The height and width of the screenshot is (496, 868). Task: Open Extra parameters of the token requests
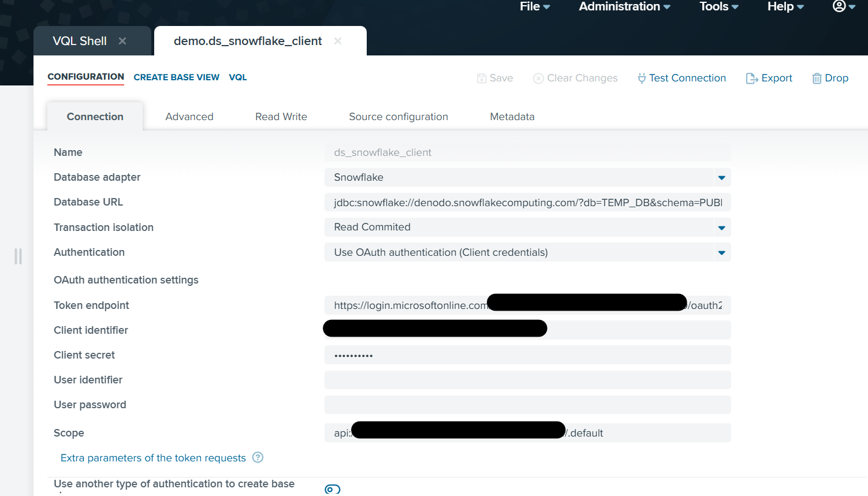pos(153,458)
